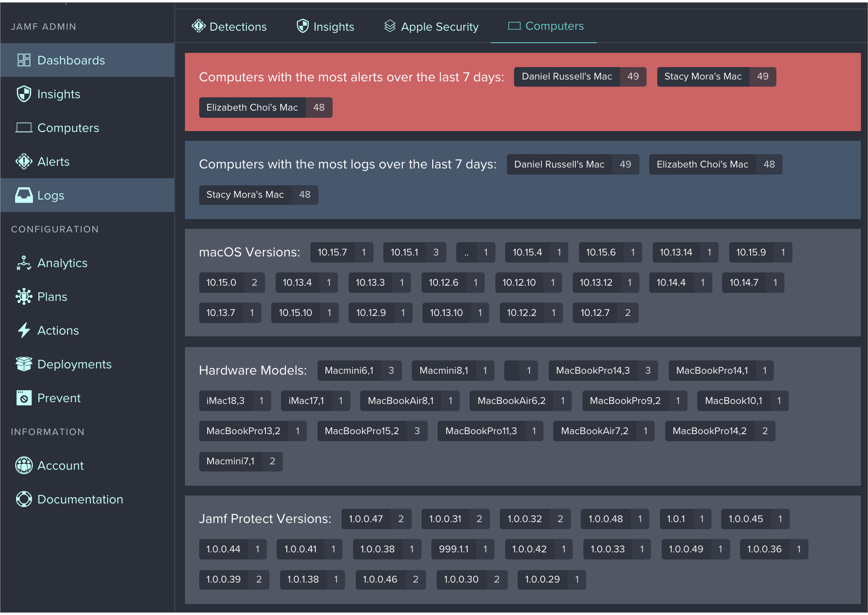
Task: Open Analytics configuration page
Action: pos(88,263)
